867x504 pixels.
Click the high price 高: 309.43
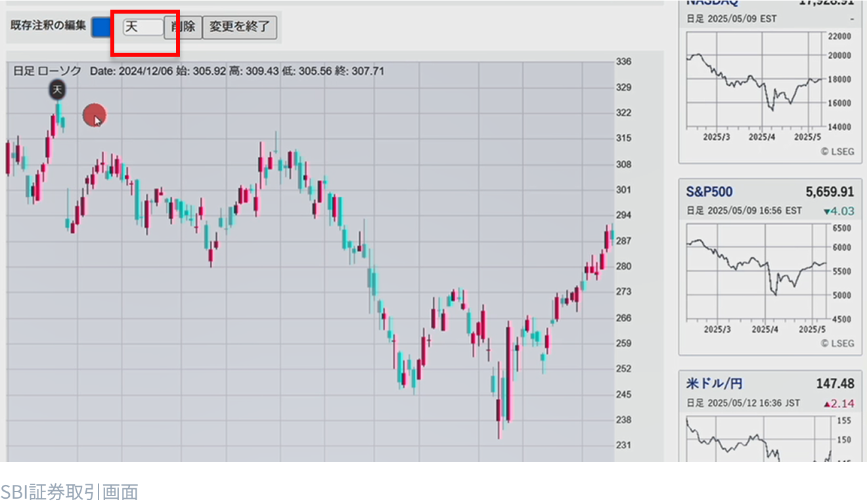pos(254,71)
